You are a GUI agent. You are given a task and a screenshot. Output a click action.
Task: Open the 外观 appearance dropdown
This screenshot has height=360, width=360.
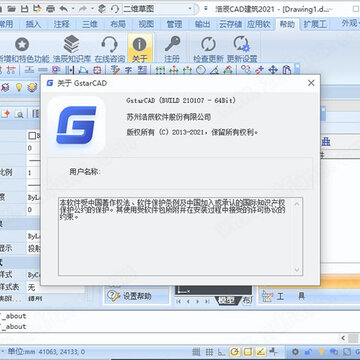pos(349,23)
